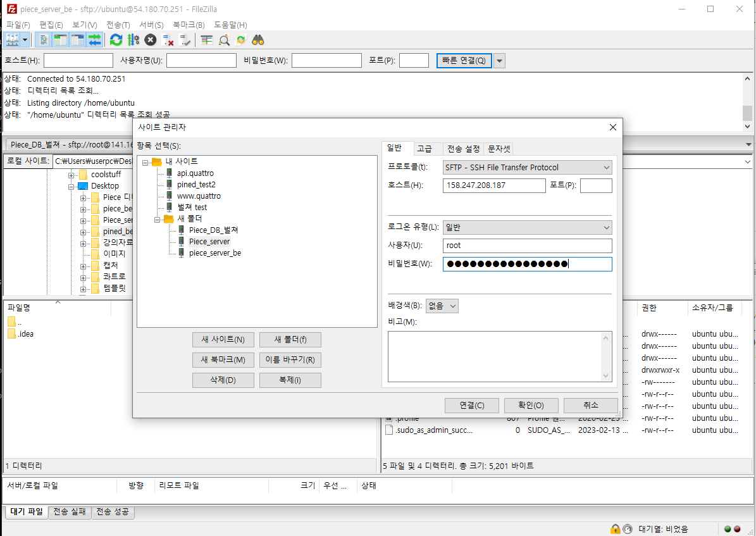756x536 pixels.
Task: Open the Site Manager icon's dropdown arrow
Action: 25,40
